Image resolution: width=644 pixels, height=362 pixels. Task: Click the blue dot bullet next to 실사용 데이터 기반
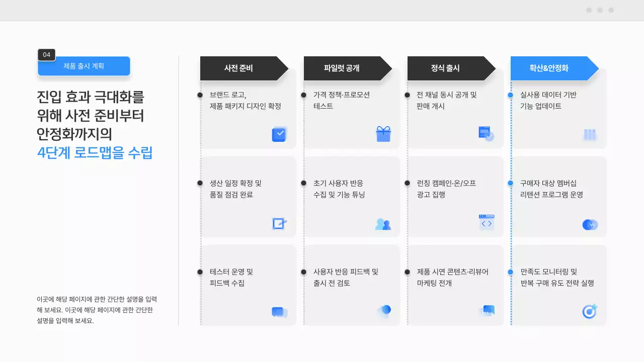click(512, 94)
